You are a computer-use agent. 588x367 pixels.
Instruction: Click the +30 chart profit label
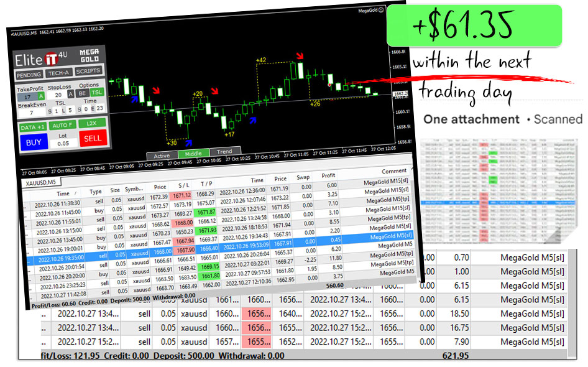click(x=172, y=142)
